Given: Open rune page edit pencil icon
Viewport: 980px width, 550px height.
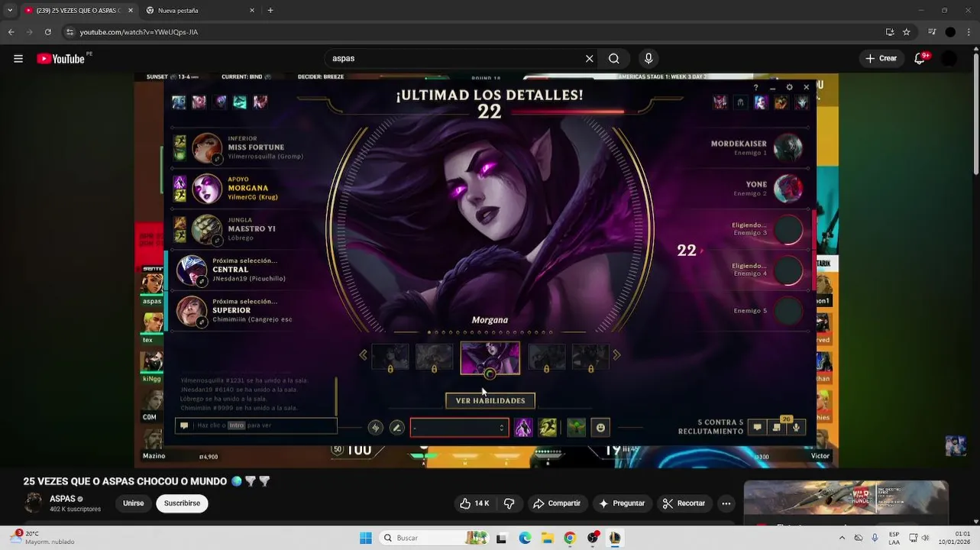Looking at the screenshot, I should (x=396, y=428).
